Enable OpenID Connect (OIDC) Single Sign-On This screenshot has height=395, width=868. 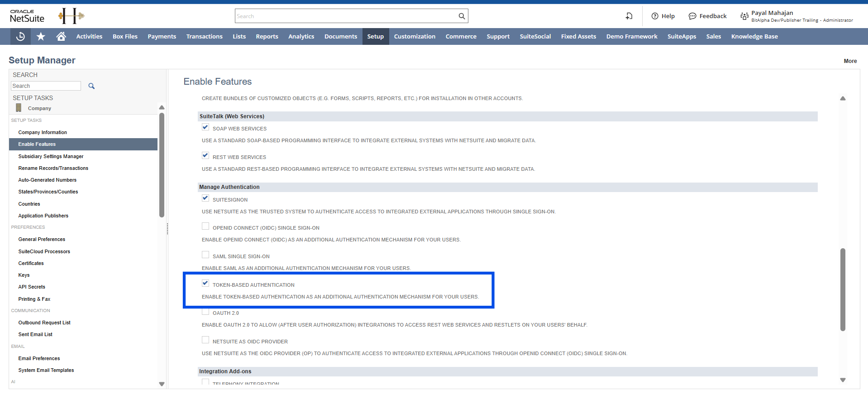click(205, 226)
